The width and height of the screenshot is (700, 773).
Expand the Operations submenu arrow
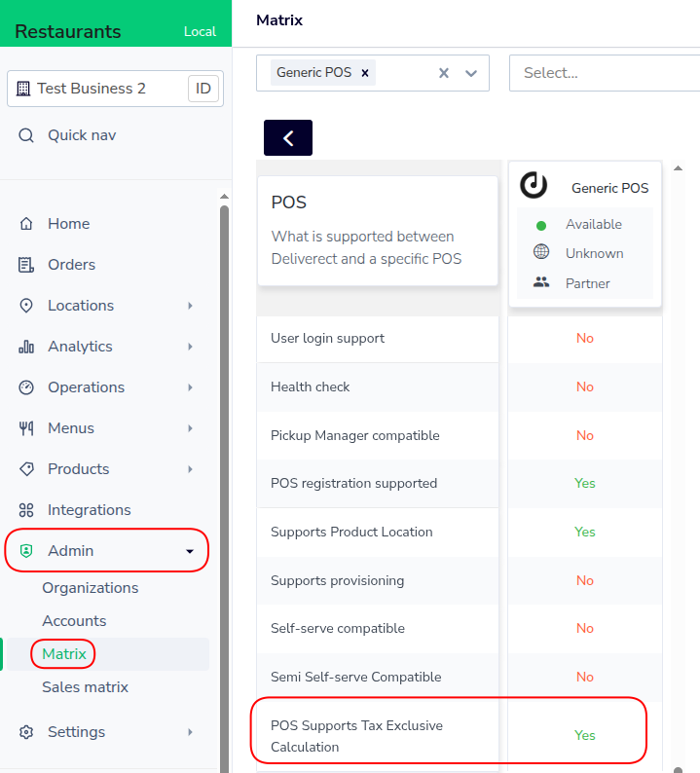(190, 387)
